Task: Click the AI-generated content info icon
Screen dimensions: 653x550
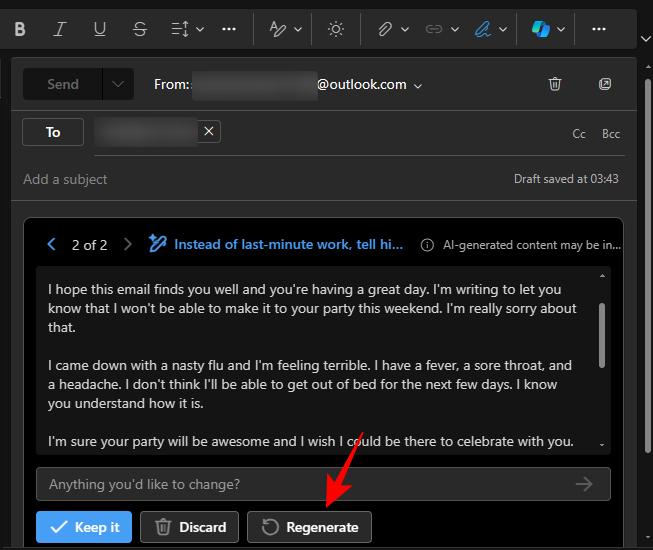Action: (x=427, y=245)
